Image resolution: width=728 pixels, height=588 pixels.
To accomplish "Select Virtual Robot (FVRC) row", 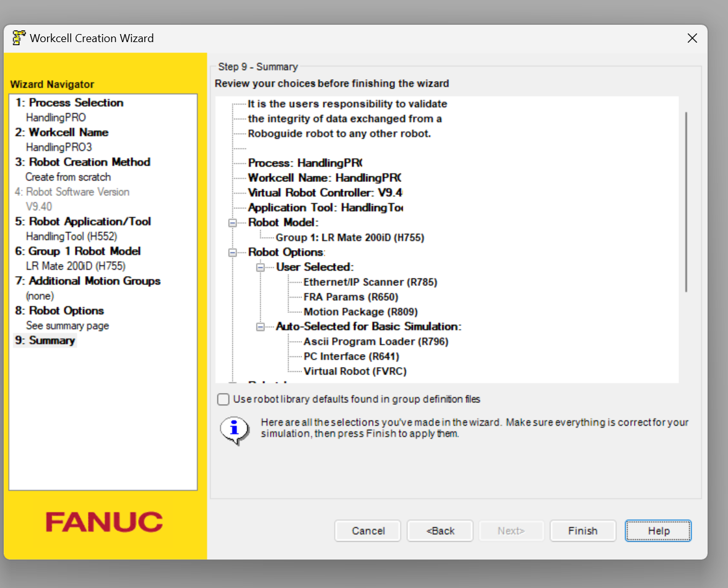I will [x=355, y=371].
